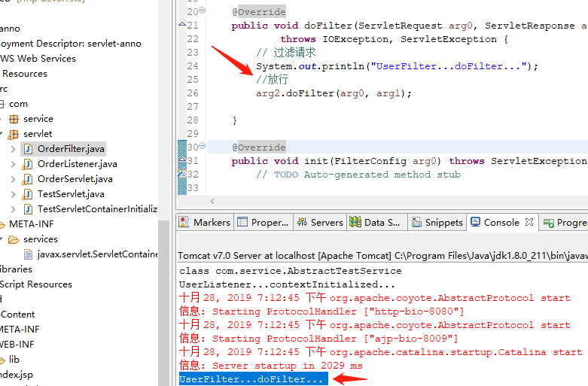Open OrderServlet.java file
This screenshot has width=588, height=386.
75,179
